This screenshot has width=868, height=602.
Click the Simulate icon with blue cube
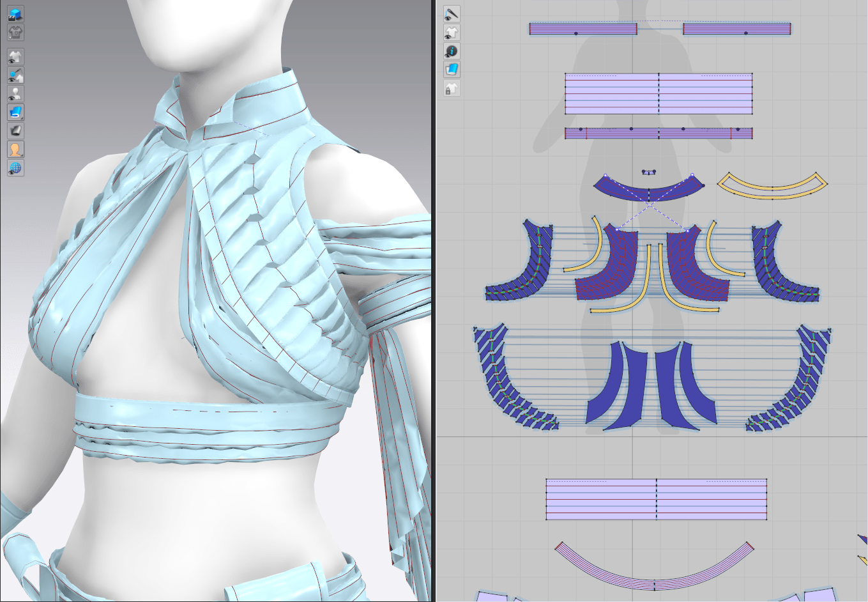(x=15, y=13)
